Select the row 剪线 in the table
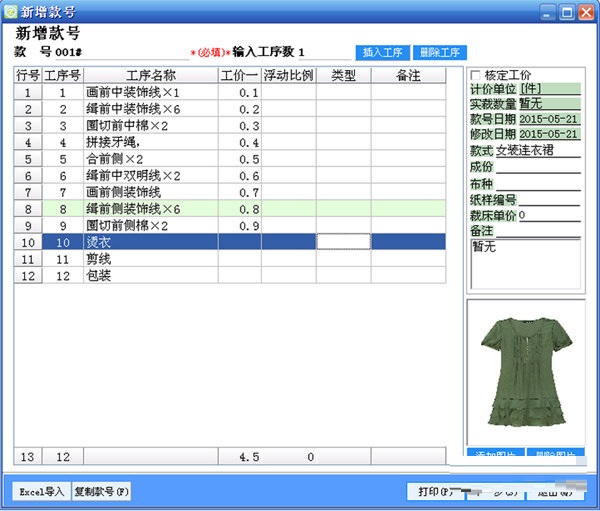 point(150,258)
